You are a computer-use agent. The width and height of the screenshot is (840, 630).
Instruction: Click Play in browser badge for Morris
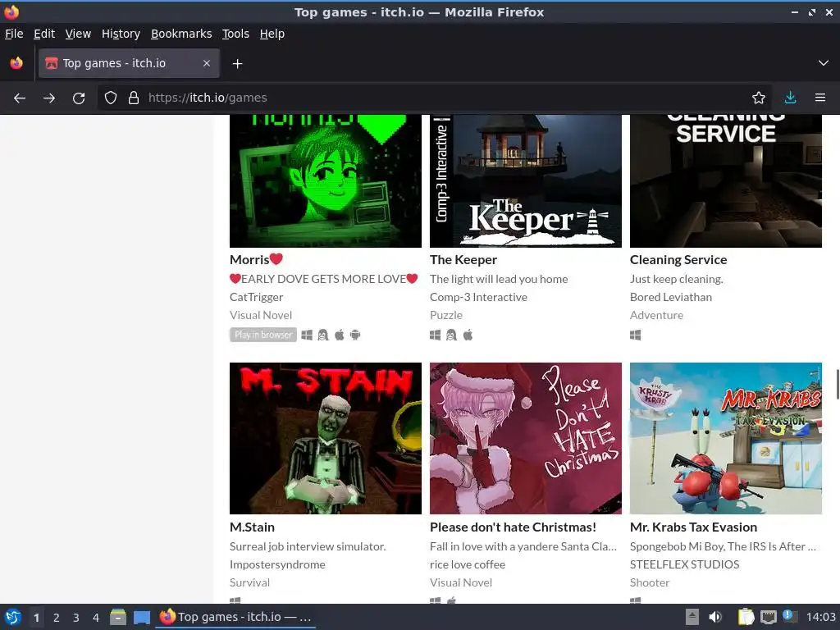click(263, 335)
